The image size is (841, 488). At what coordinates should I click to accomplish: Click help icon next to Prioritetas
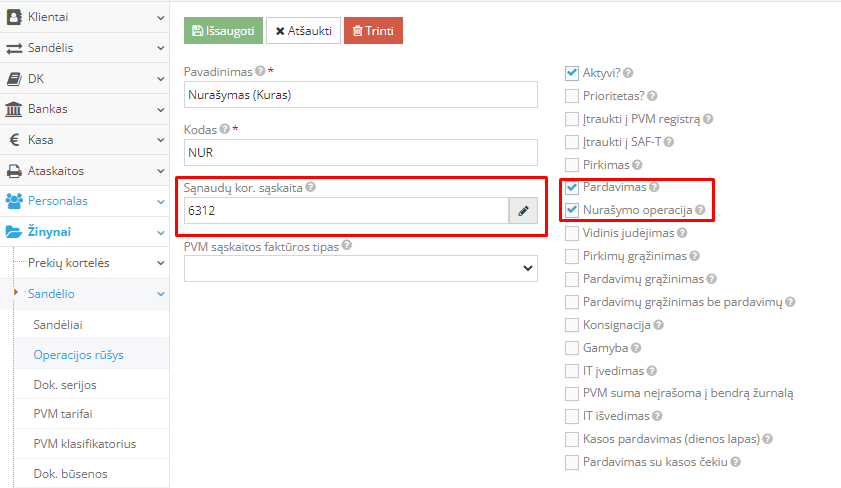click(652, 96)
